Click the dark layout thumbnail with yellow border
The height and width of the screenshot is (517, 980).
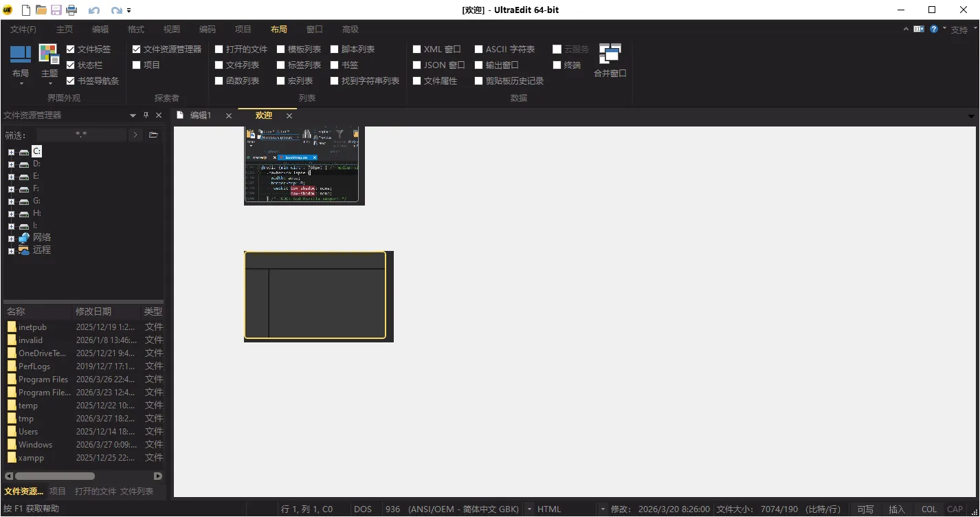point(315,296)
